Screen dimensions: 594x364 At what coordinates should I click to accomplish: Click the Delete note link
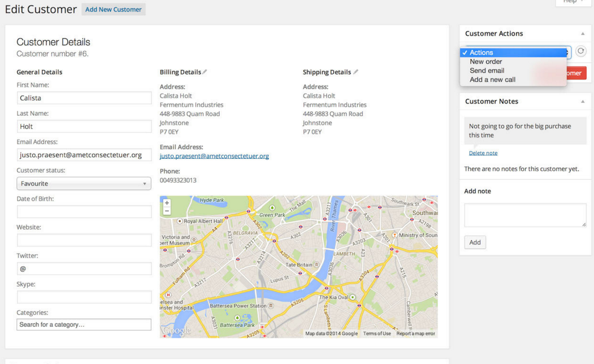point(483,153)
